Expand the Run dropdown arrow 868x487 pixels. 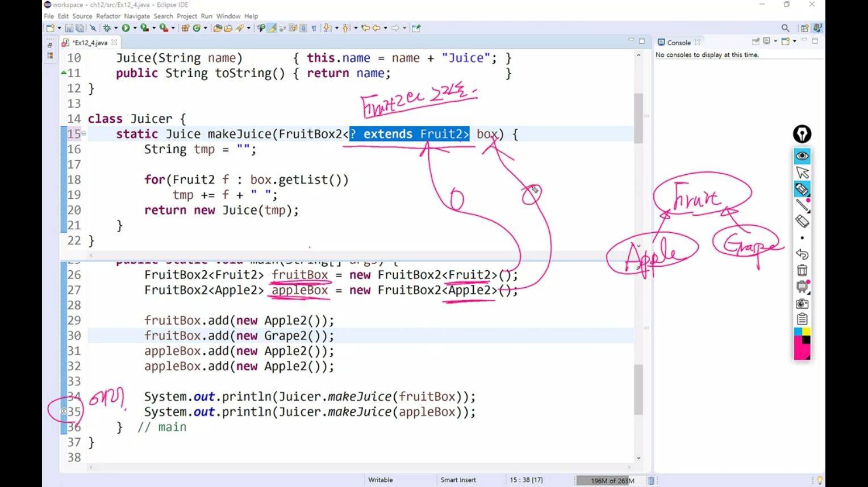(x=135, y=28)
